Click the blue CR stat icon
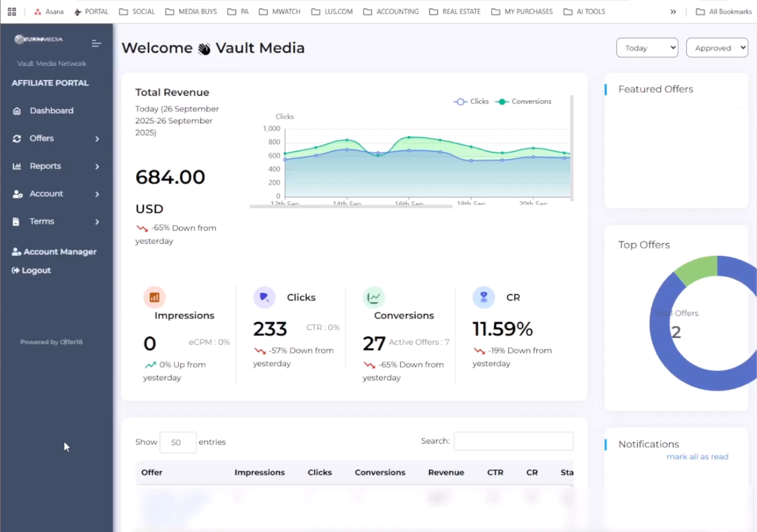Viewport: 757px width, 532px height. [x=484, y=297]
